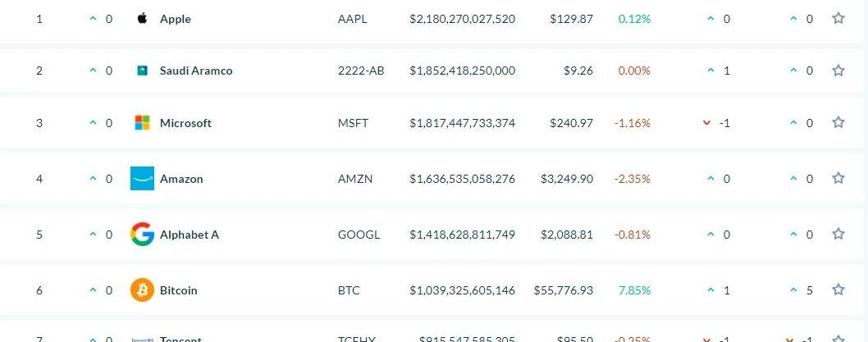Click the Amazon logo icon
This screenshot has width=868, height=342.
click(x=142, y=178)
